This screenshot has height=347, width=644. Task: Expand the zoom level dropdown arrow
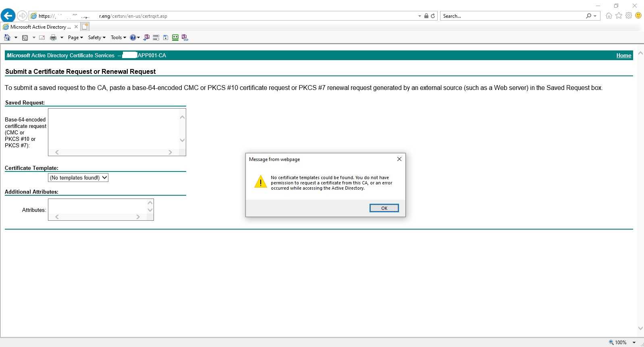[634, 342]
